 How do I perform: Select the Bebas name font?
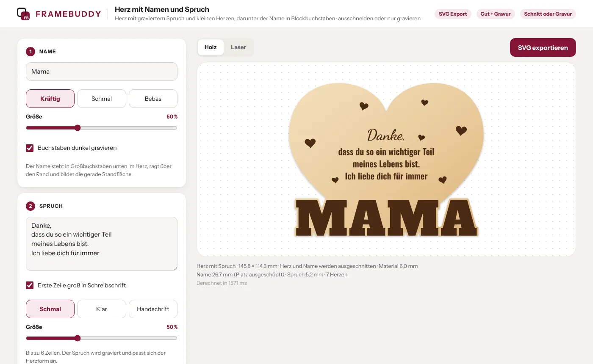click(153, 99)
